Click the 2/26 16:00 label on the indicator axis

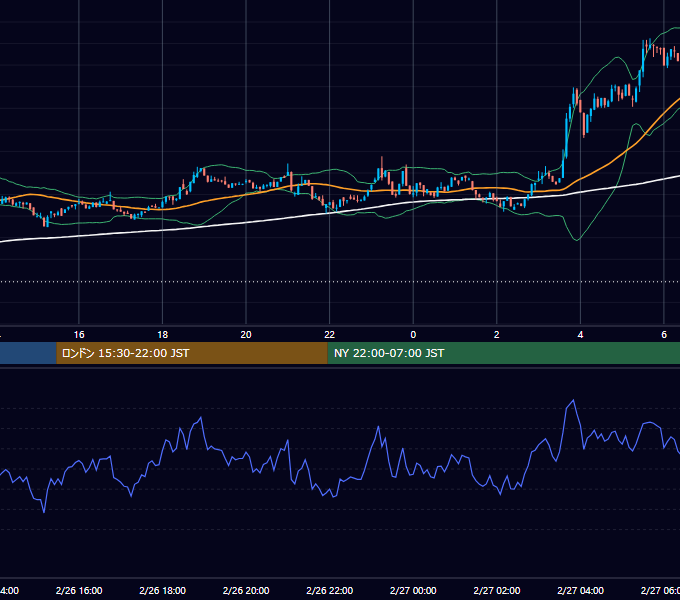[79, 590]
